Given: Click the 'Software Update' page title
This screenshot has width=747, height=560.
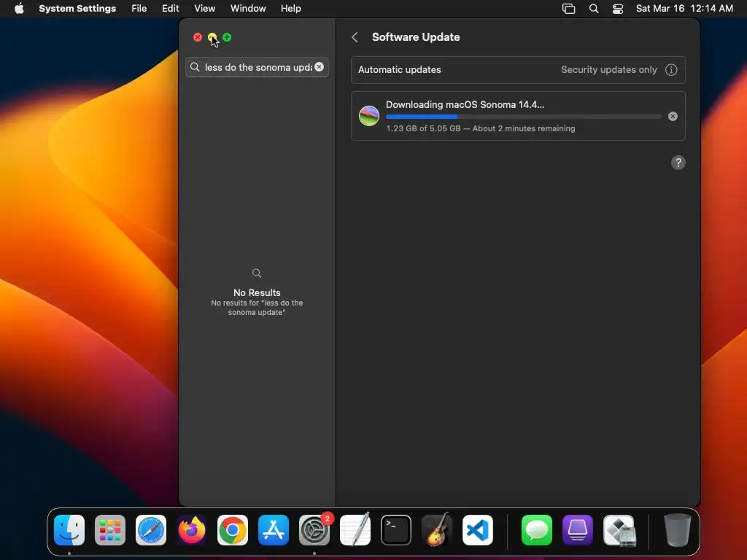Looking at the screenshot, I should [416, 37].
